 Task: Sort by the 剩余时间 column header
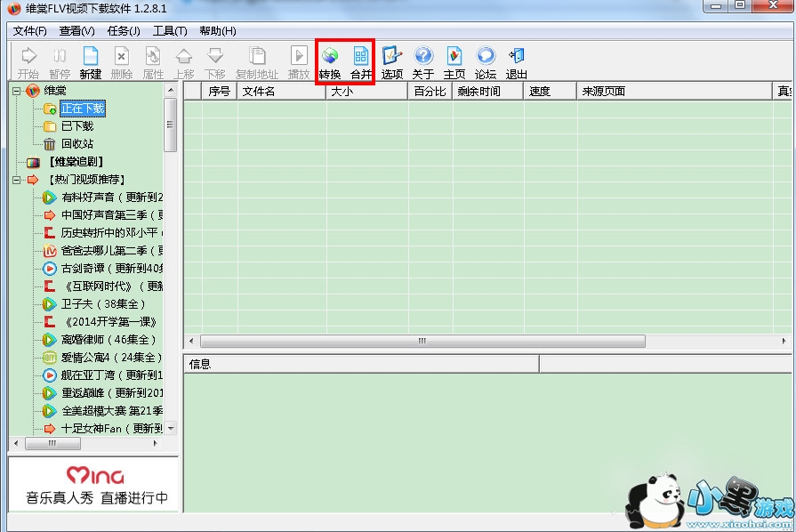pyautogui.click(x=488, y=92)
